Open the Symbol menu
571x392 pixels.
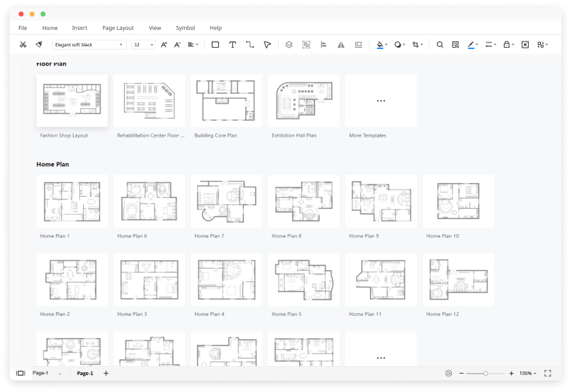(x=185, y=28)
